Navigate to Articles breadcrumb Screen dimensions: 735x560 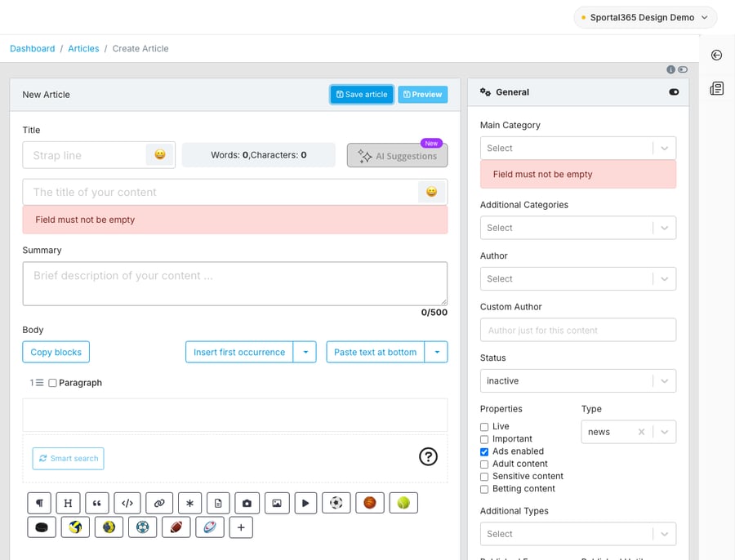83,49
